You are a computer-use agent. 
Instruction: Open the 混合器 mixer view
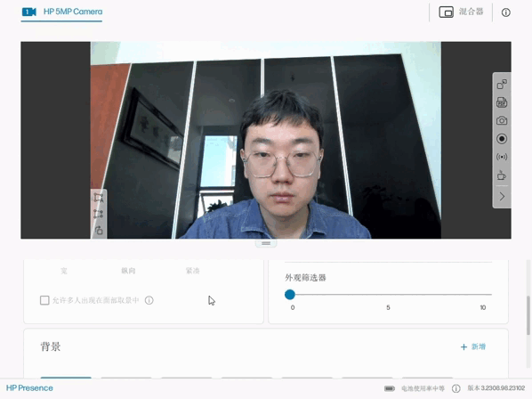(461, 12)
